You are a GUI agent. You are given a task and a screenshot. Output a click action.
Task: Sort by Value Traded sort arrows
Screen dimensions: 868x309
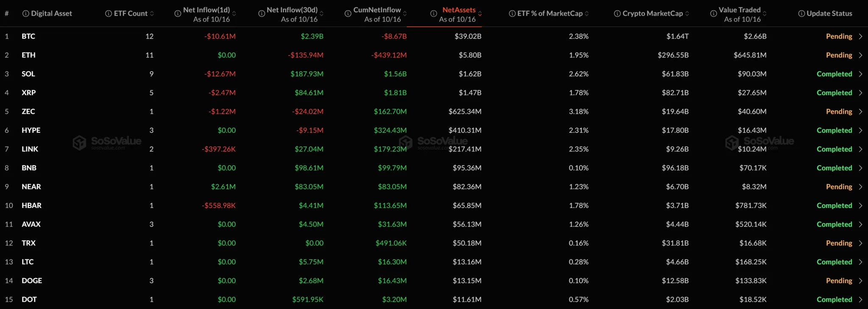click(x=765, y=14)
